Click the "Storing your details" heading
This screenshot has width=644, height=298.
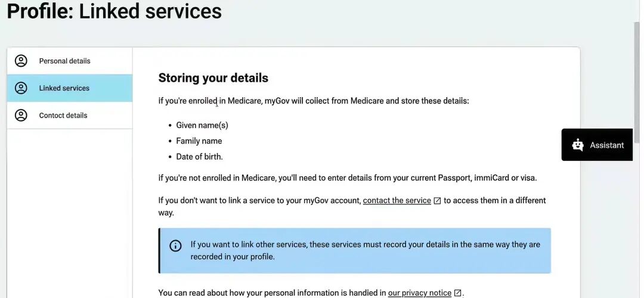click(213, 78)
